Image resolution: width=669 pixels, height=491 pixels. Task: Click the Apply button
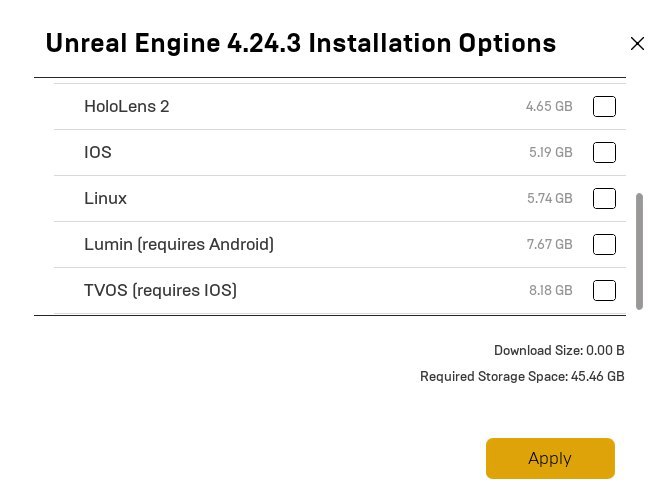[x=550, y=458]
